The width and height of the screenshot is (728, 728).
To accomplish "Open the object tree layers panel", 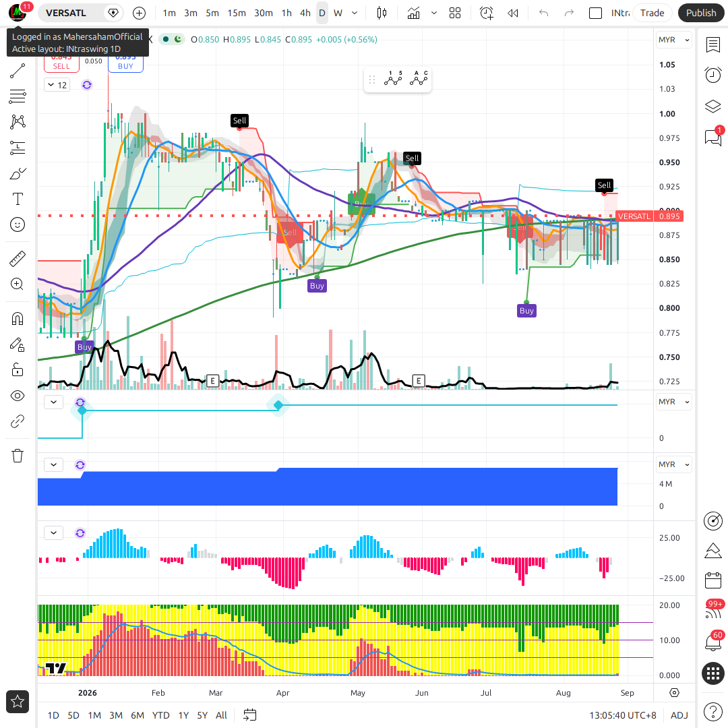I will pos(712,107).
